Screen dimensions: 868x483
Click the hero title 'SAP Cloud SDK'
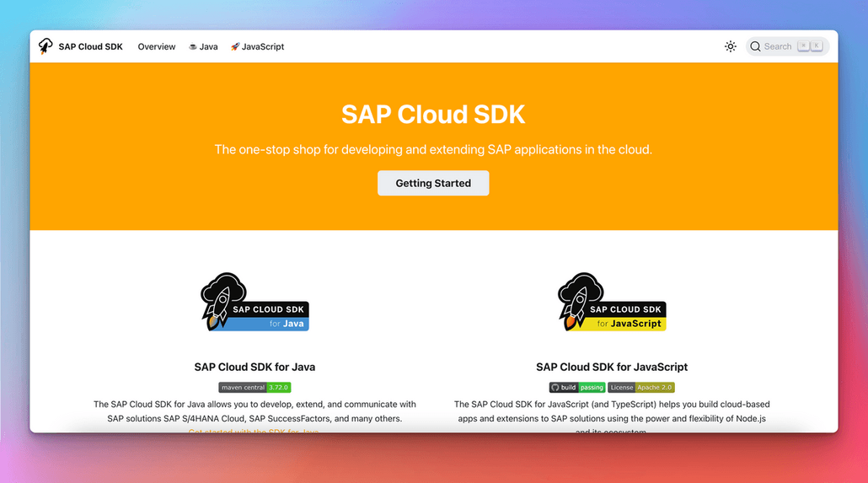click(x=433, y=115)
